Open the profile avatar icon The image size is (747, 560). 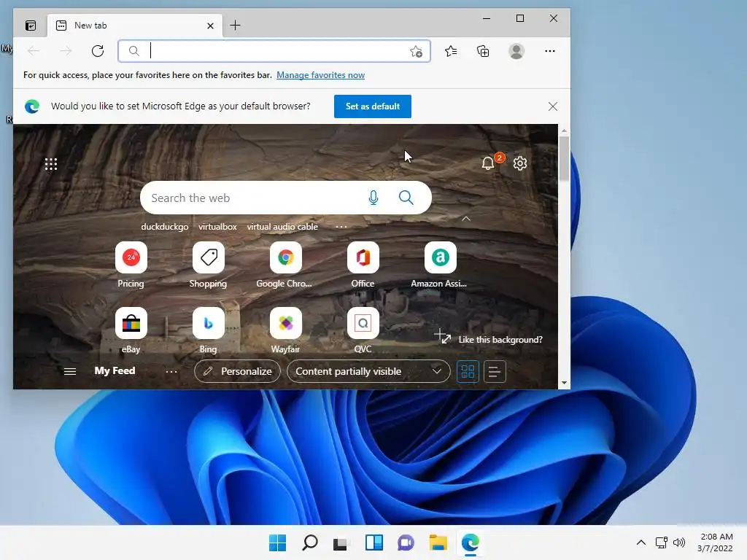516,51
